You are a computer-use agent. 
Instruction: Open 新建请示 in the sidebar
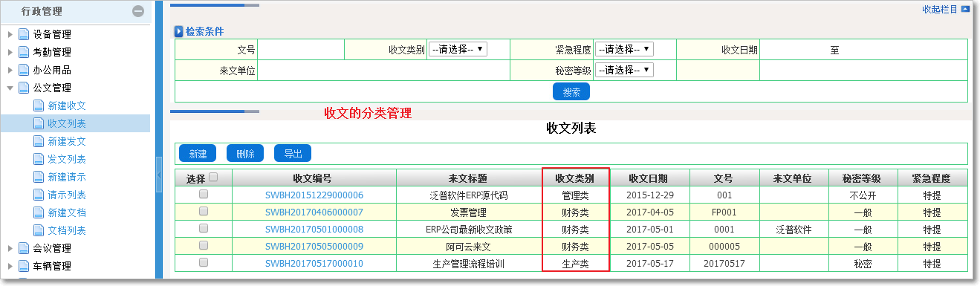click(67, 177)
